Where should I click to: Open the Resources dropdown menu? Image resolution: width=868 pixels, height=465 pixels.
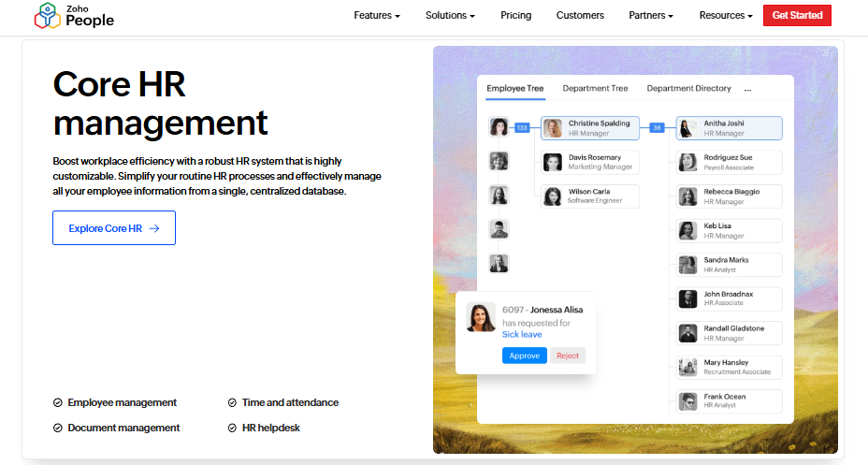tap(726, 16)
